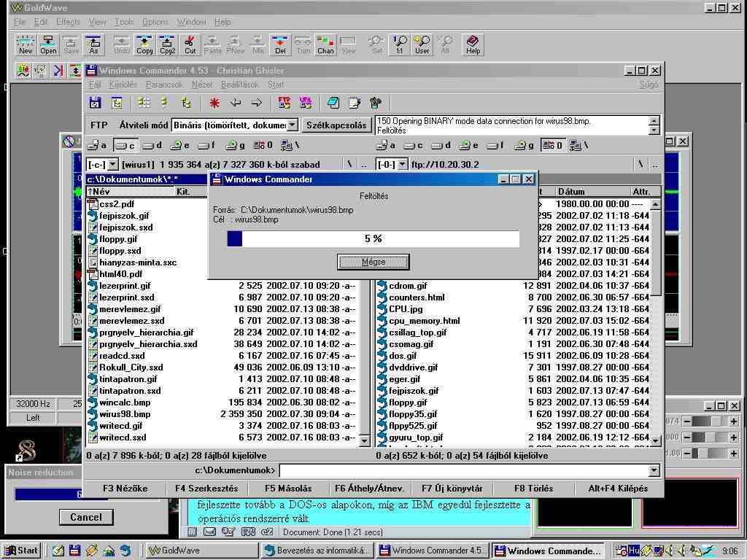Expand the Átviteli mód transfer mode dropdown

coord(292,125)
